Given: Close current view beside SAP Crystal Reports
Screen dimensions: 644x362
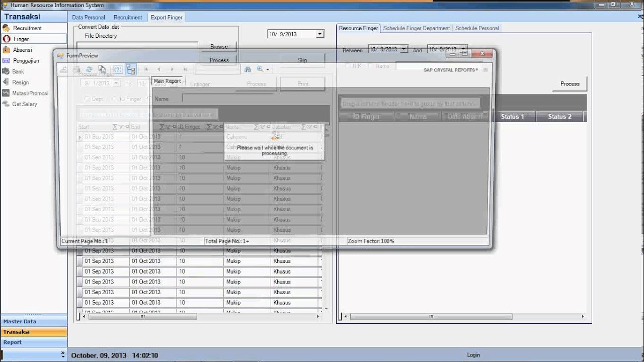Looking at the screenshot, I should (486, 69).
